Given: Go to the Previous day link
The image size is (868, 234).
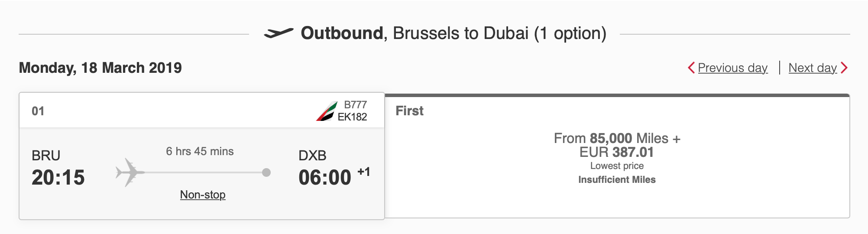Looking at the screenshot, I should click(x=732, y=68).
